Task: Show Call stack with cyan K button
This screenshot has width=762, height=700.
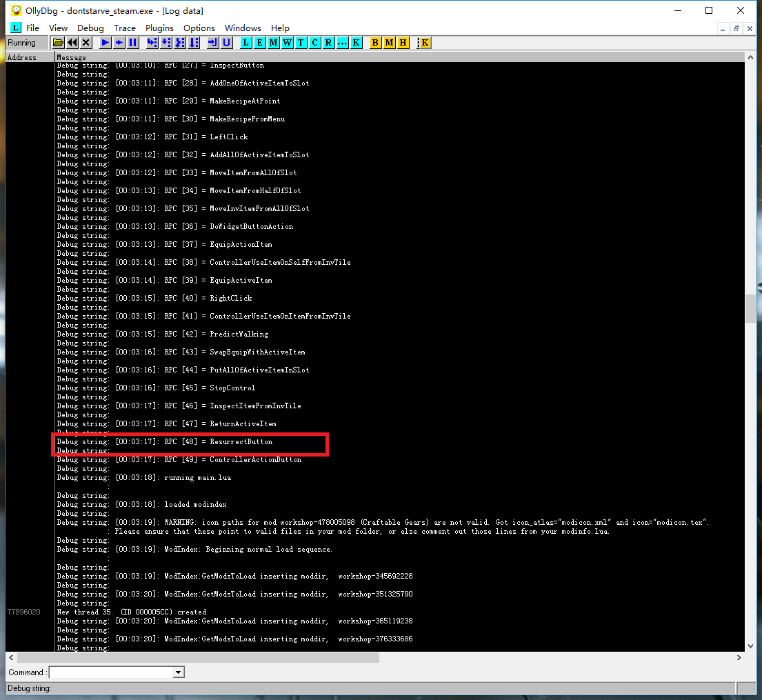Action: (x=357, y=43)
